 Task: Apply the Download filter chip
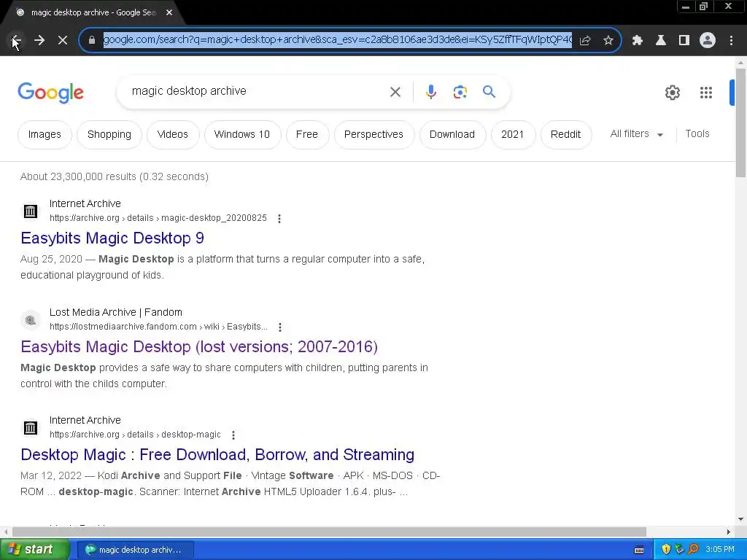(x=452, y=134)
